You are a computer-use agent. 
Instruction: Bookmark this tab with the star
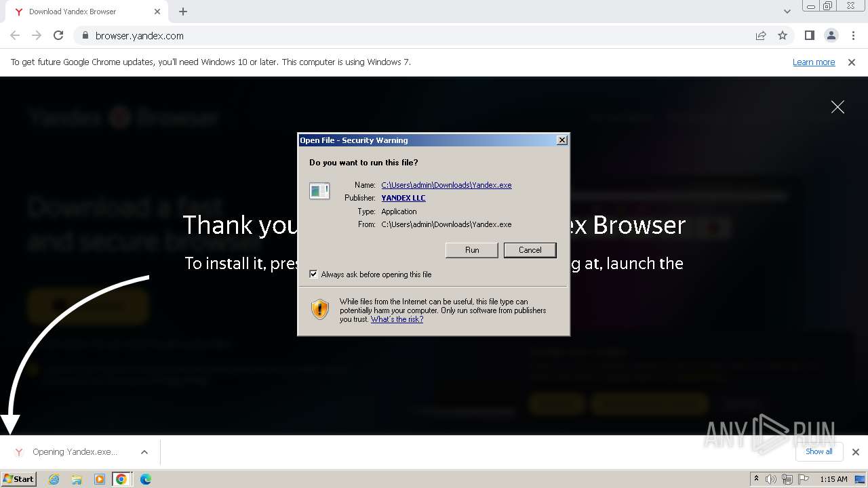[783, 36]
